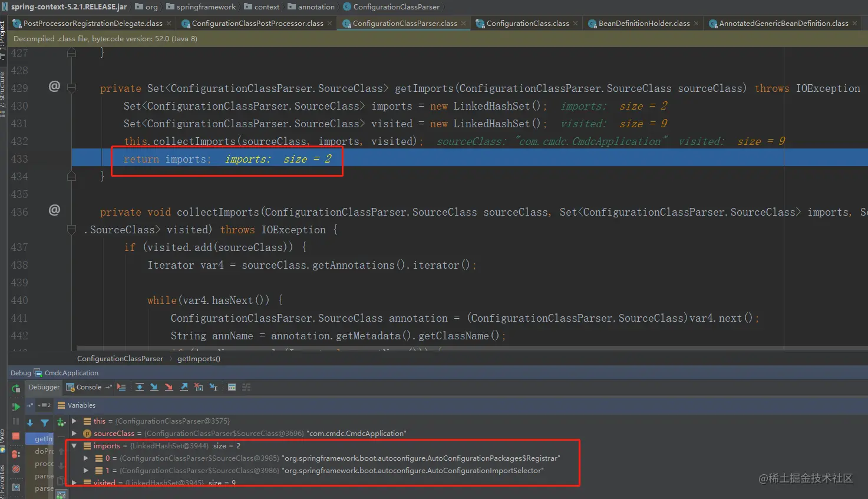Close the BeanDefinitionHolder.class tab
Viewport: 868px width, 499px height.
click(x=697, y=24)
